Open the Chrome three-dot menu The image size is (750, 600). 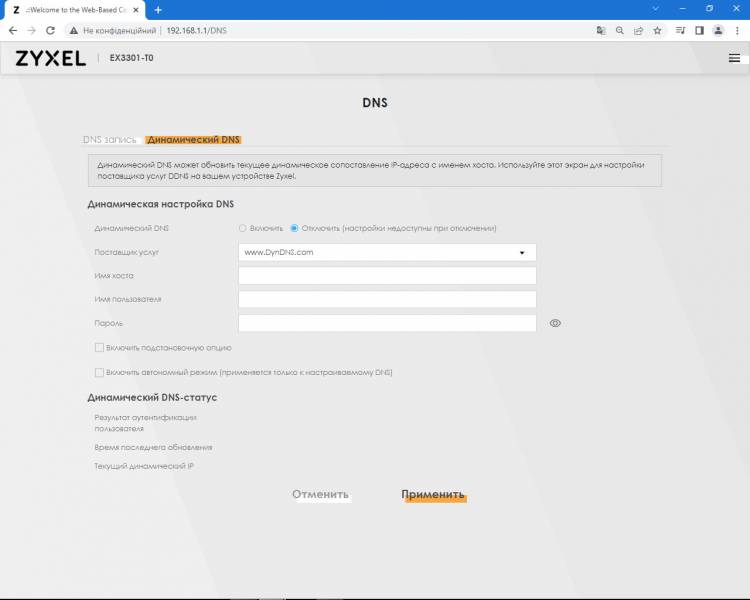(737, 31)
